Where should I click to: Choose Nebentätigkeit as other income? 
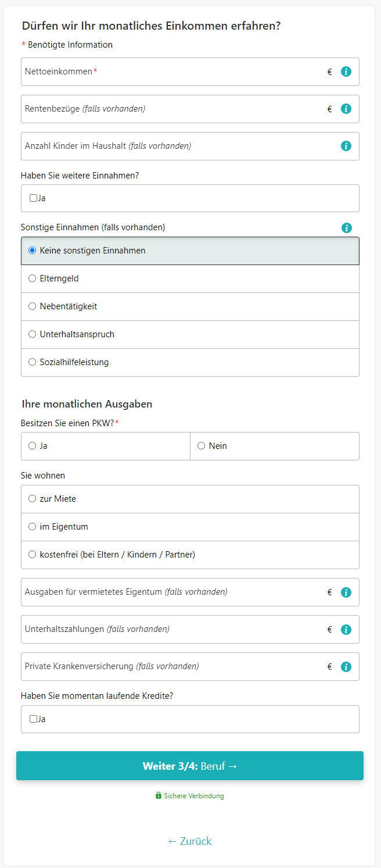[x=33, y=306]
